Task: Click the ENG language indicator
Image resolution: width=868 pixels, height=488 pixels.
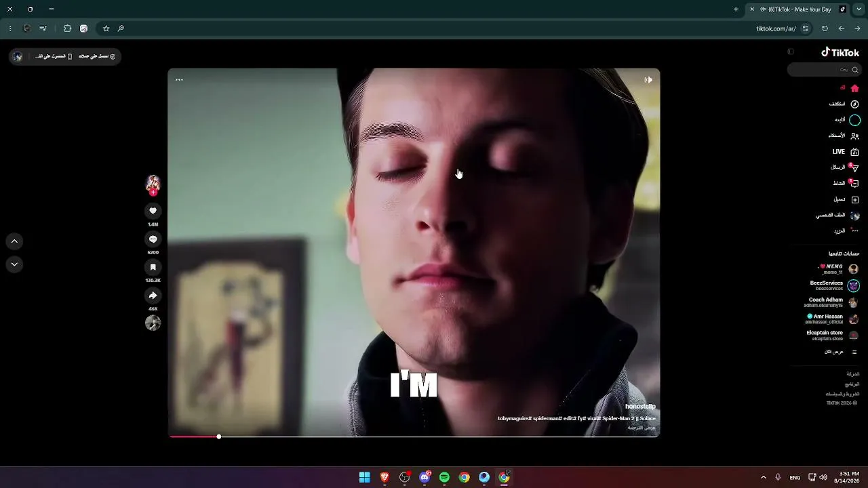Action: click(x=795, y=477)
